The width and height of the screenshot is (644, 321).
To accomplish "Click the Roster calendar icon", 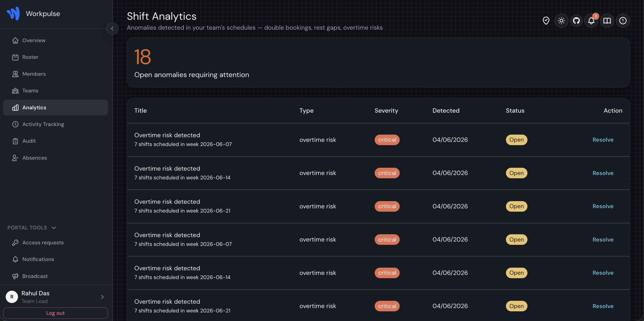I will 15,57.
